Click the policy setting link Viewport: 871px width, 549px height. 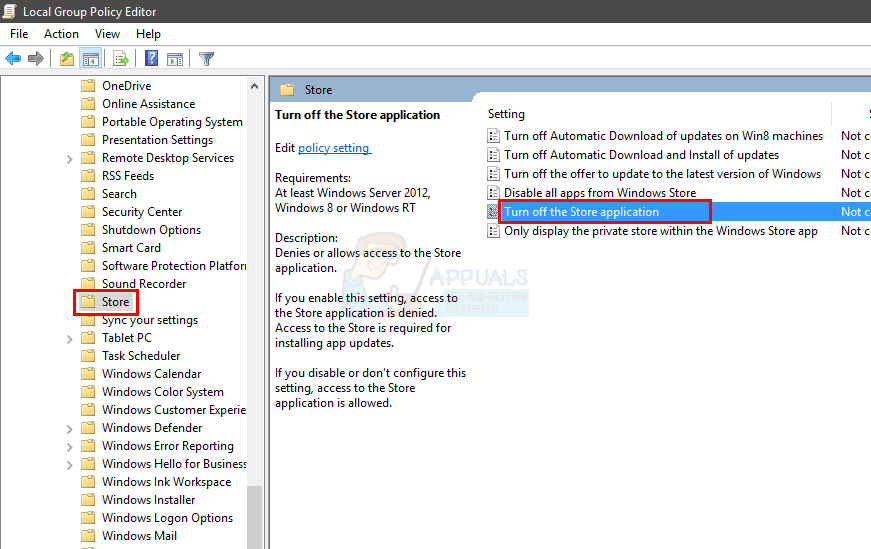click(x=334, y=148)
